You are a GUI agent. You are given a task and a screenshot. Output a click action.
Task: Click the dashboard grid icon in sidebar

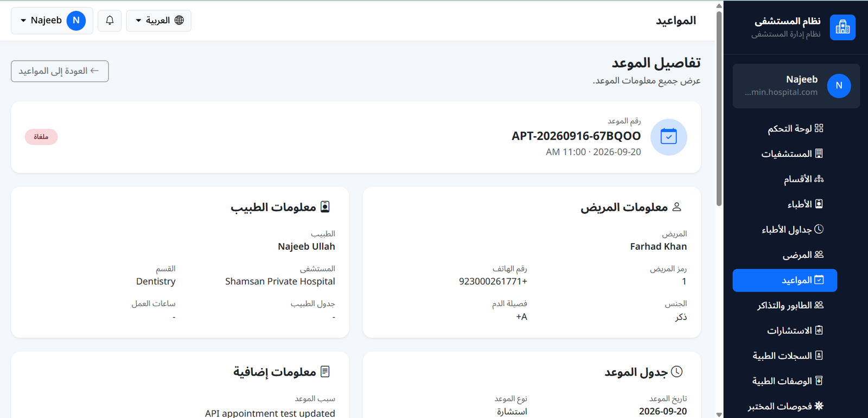[x=819, y=128]
